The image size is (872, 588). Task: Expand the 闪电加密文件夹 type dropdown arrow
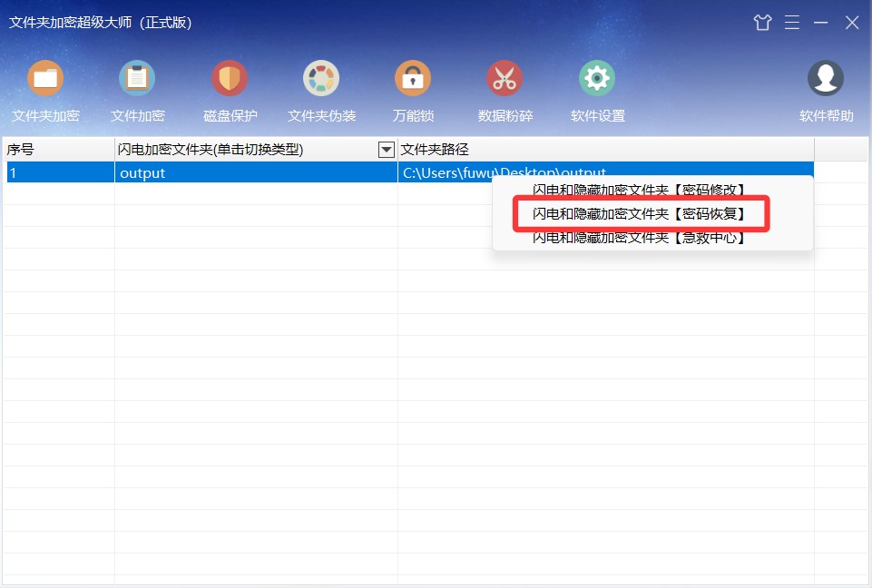pyautogui.click(x=386, y=150)
